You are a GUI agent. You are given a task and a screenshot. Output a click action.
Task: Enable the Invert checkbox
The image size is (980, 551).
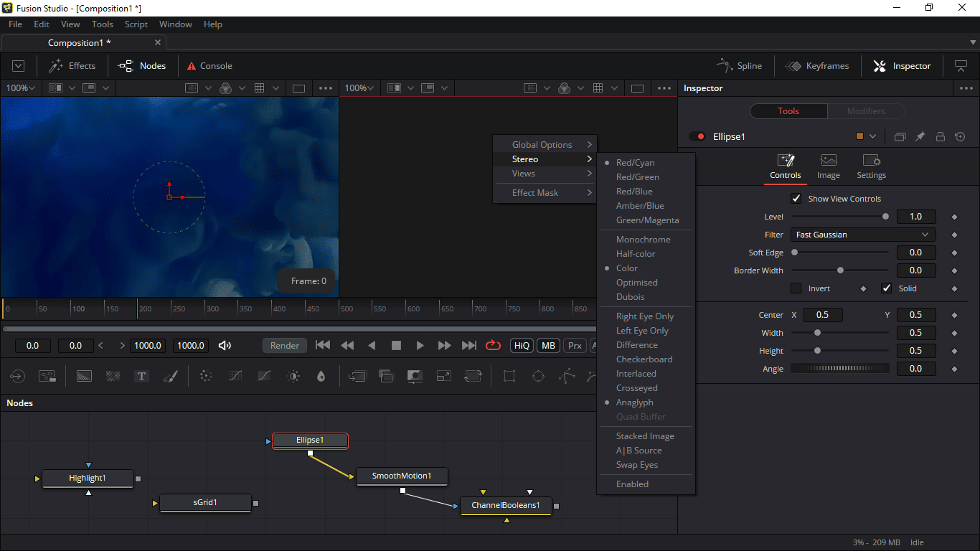click(x=796, y=288)
